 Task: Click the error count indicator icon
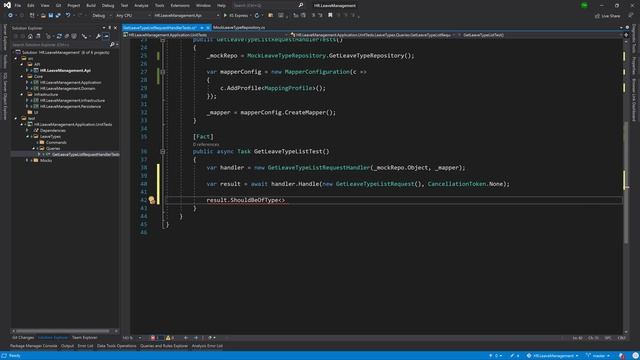pos(154,338)
